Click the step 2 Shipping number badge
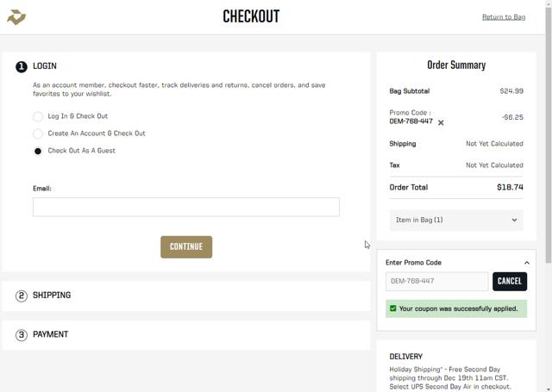The width and height of the screenshot is (552, 392). click(22, 296)
